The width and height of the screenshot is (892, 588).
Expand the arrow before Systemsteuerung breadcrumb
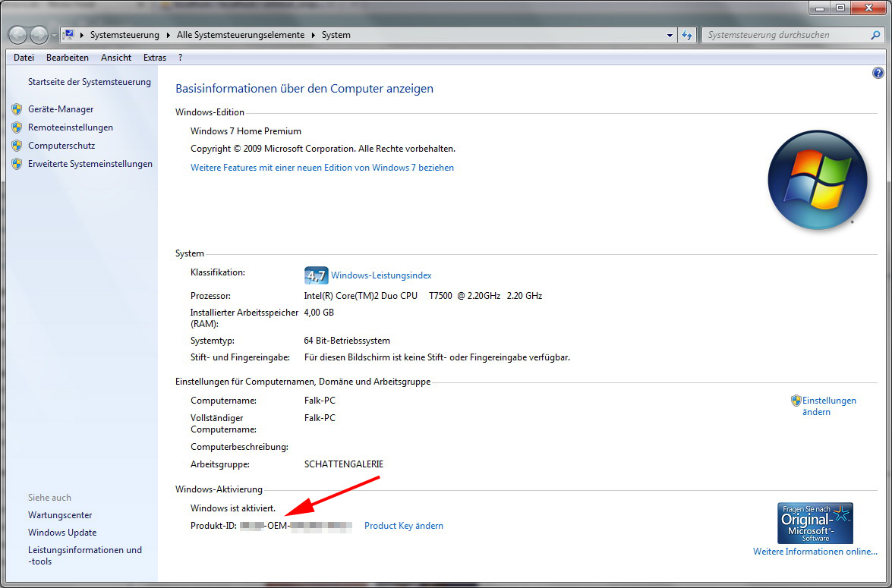pyautogui.click(x=82, y=35)
